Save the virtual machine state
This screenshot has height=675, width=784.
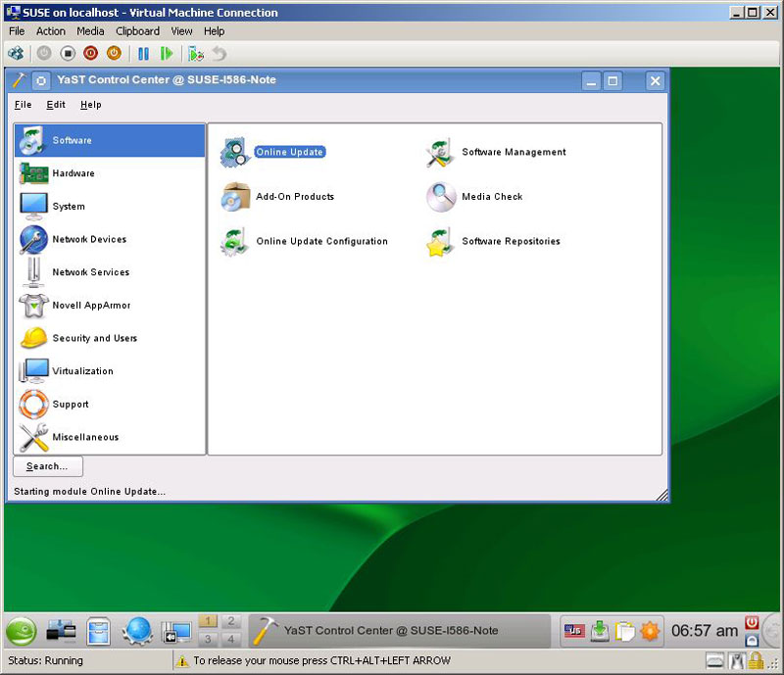click(114, 53)
